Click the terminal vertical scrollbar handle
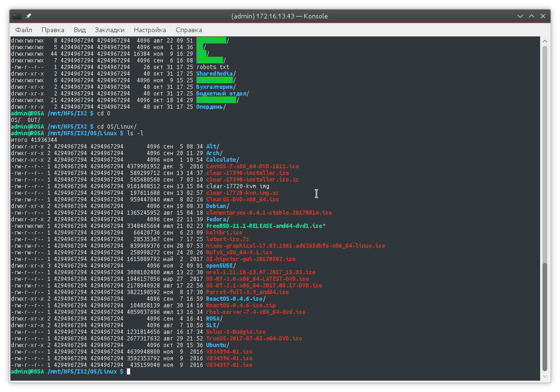This screenshot has width=560, height=392. [545, 317]
